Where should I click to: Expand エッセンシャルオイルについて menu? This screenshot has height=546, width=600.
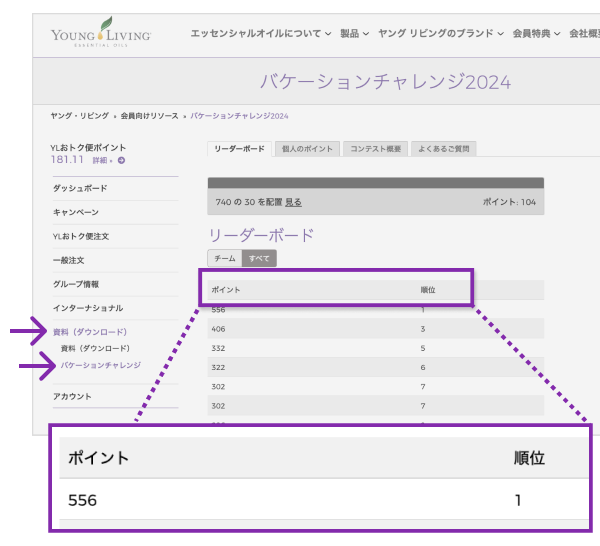click(x=261, y=34)
